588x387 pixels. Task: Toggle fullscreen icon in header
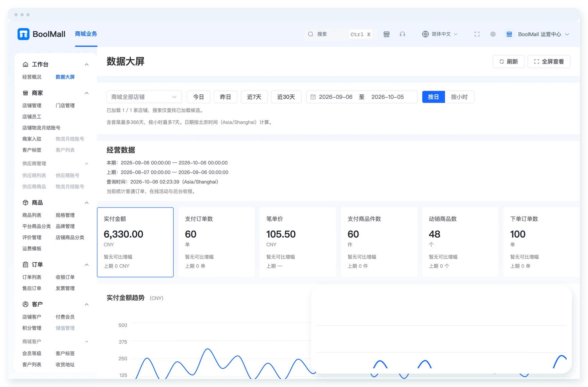pos(477,34)
